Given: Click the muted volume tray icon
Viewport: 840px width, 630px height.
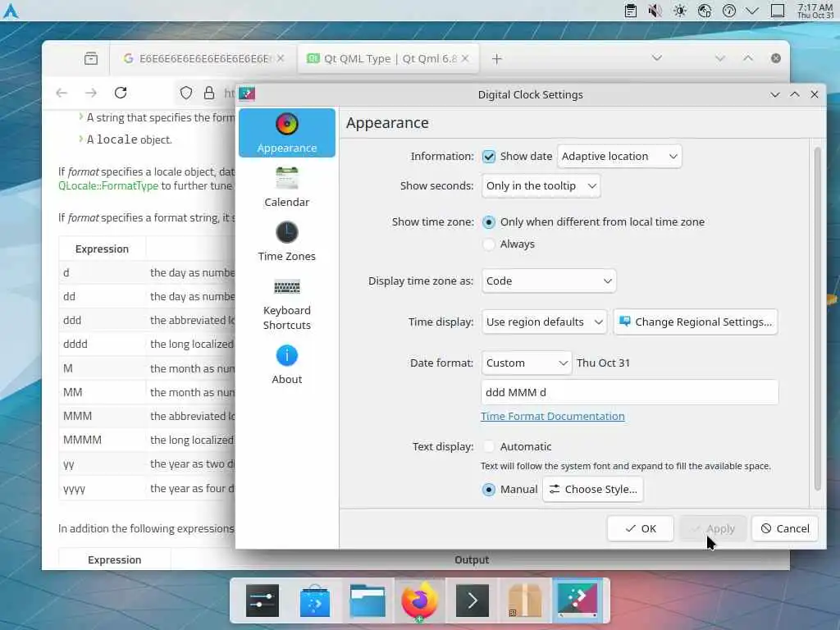Looking at the screenshot, I should [x=655, y=11].
